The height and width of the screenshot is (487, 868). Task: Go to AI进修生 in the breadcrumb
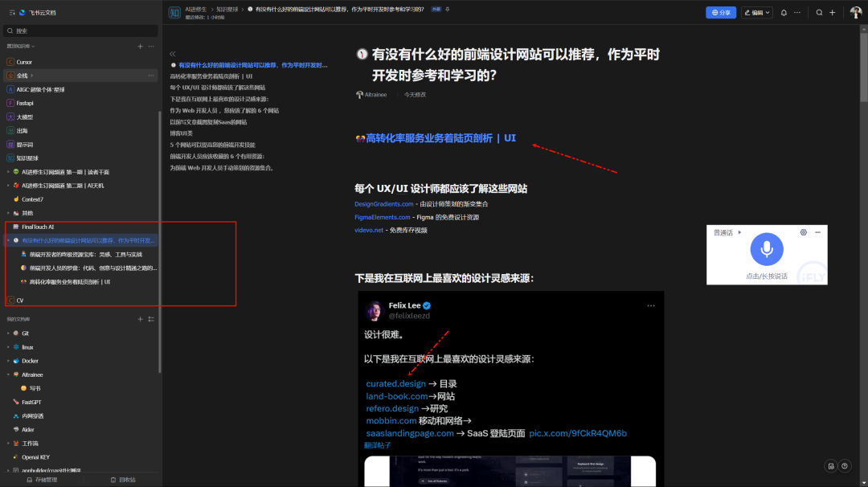tap(195, 10)
